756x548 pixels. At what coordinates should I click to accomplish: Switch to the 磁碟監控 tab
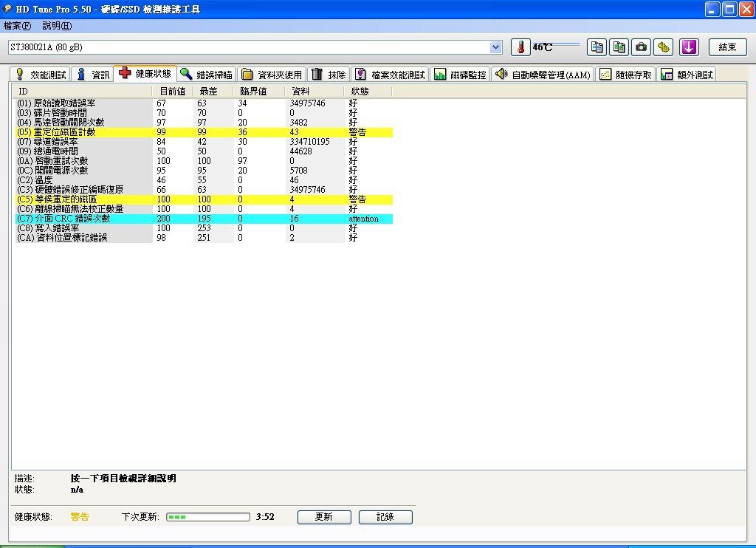point(461,75)
